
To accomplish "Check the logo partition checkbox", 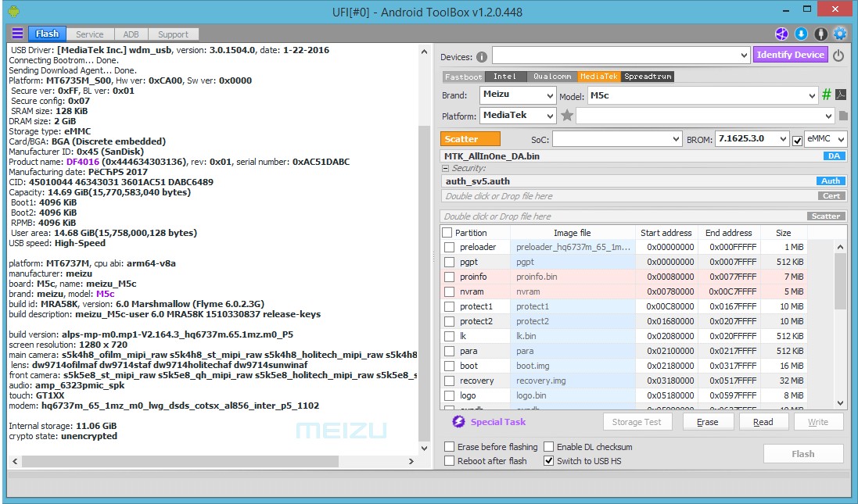I will coord(449,395).
